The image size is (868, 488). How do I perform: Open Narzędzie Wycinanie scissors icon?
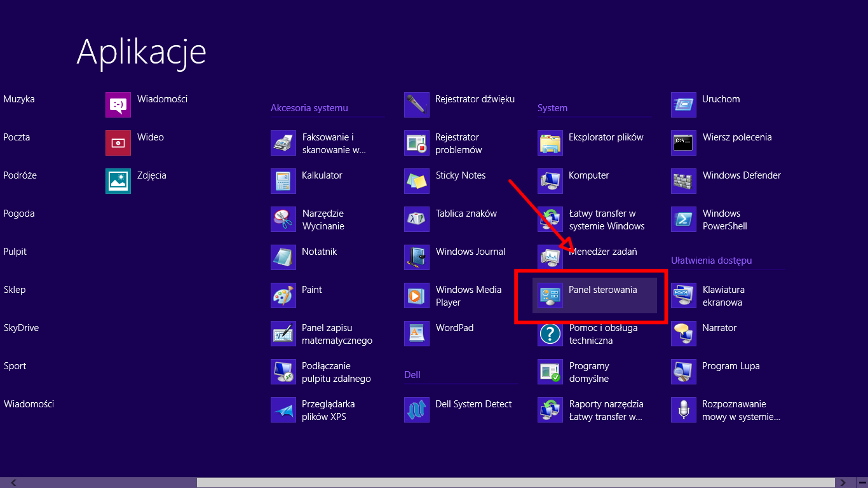[x=283, y=219]
